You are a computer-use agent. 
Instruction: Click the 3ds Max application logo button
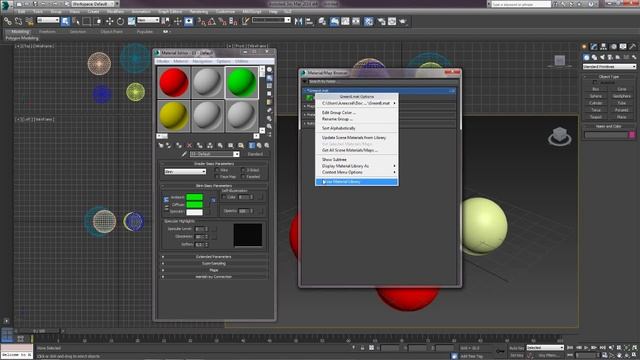point(6,5)
